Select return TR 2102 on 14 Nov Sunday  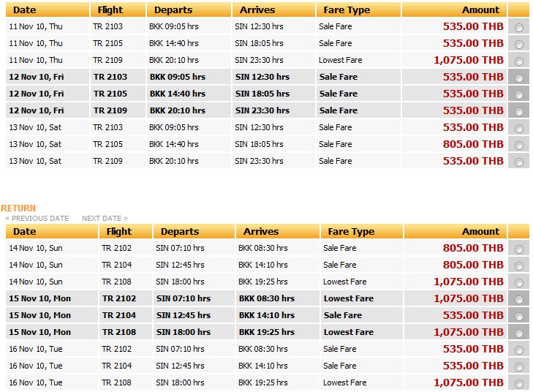pos(519,249)
